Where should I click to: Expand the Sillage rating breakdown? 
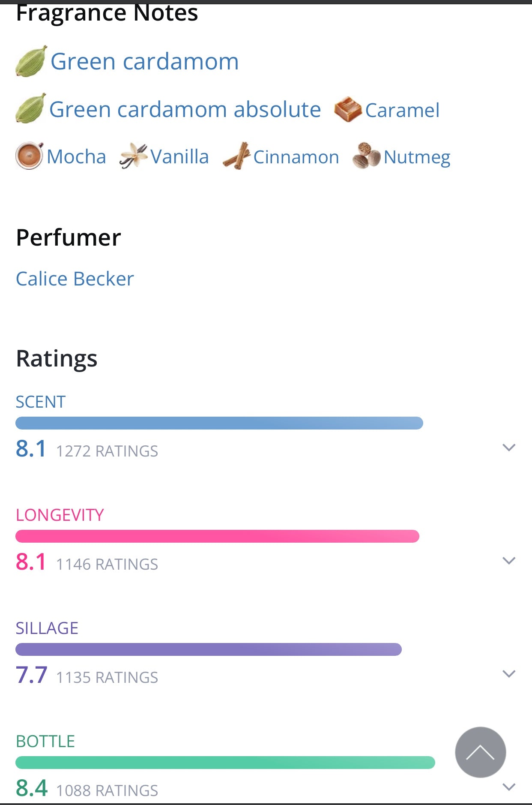[508, 674]
